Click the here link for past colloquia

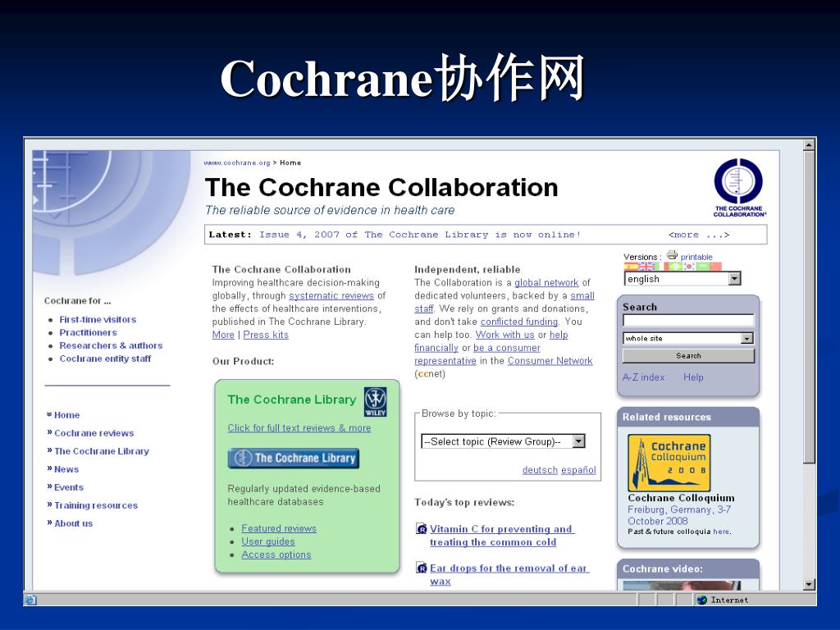pos(721,532)
